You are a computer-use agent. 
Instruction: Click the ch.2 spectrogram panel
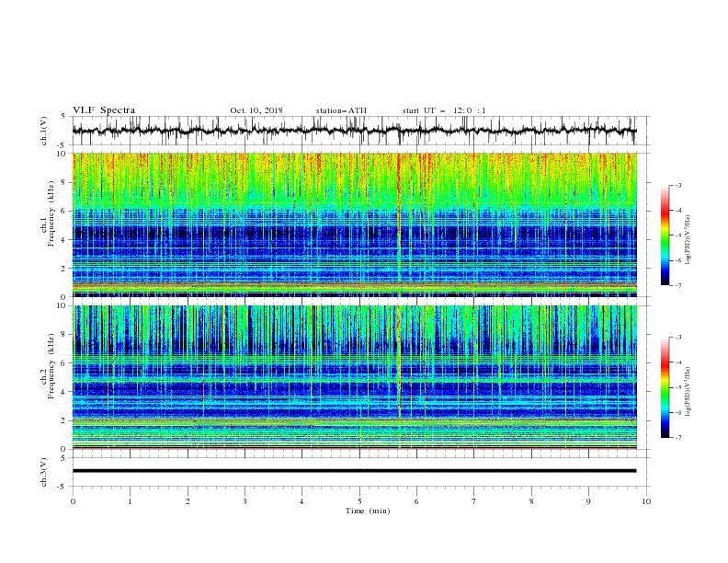[x=355, y=377]
